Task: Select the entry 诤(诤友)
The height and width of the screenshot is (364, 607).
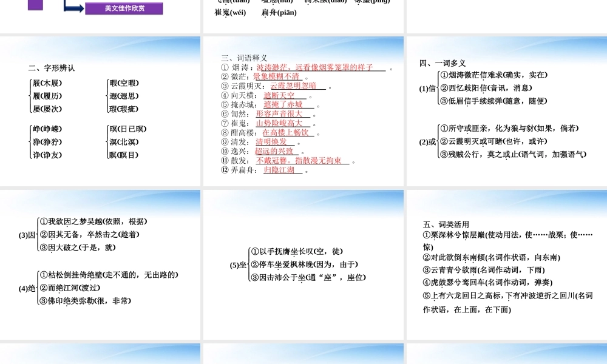Action: pos(47,155)
